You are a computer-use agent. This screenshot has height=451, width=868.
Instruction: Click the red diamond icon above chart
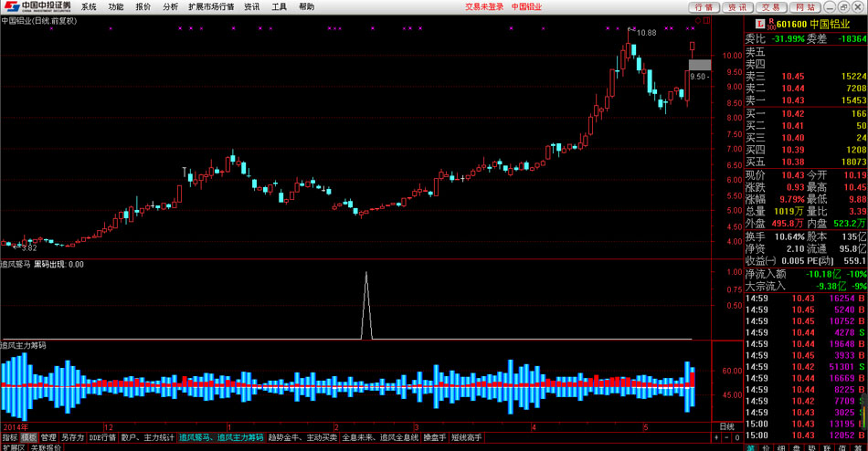[697, 20]
